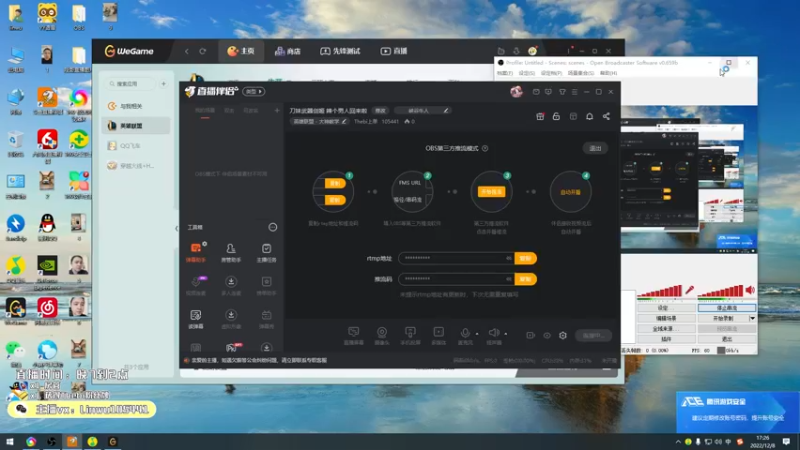800x450 pixels.
Task: Add 直播屏幕 capture source
Action: [354, 336]
